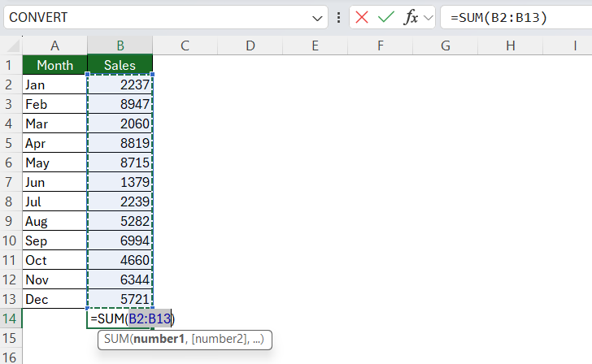592x364 pixels.
Task: Click the Jun cell
Action: point(54,182)
